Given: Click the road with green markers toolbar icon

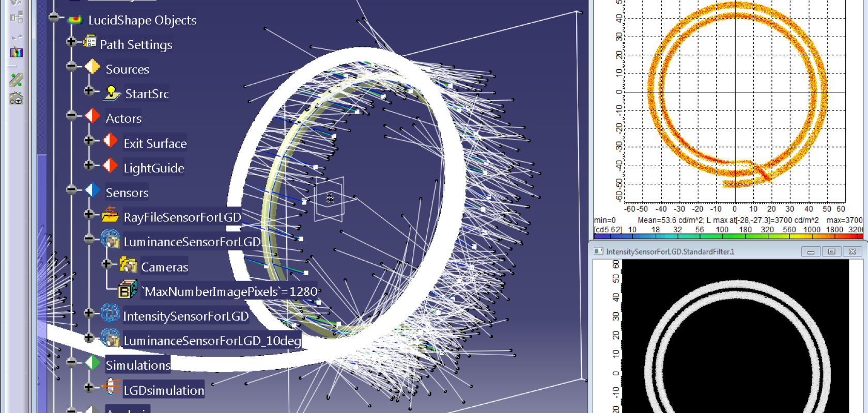Looking at the screenshot, I should coord(16,80).
